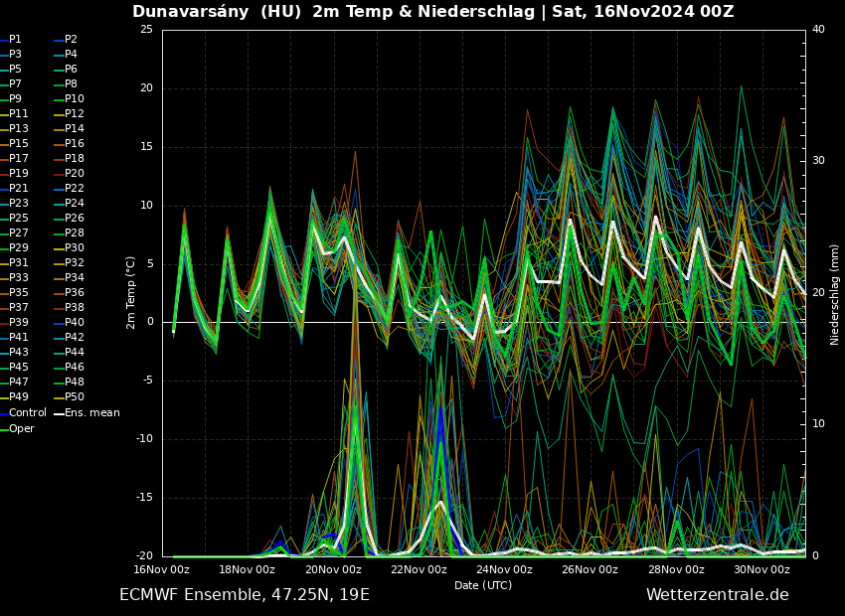Click the P12 legend label

coord(74,114)
